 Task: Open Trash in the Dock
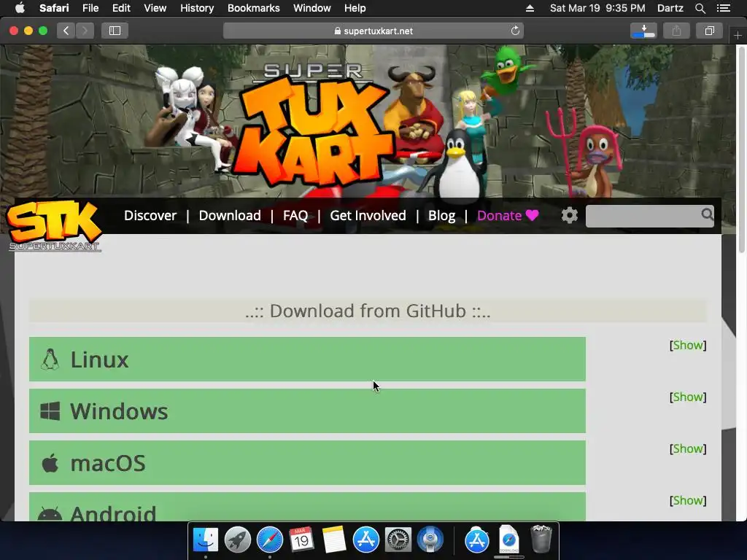[x=541, y=539]
